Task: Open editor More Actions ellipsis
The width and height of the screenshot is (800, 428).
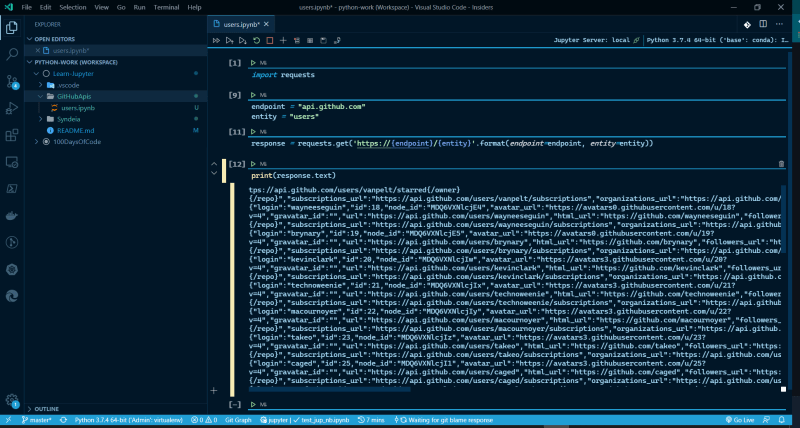Action: pos(779,24)
